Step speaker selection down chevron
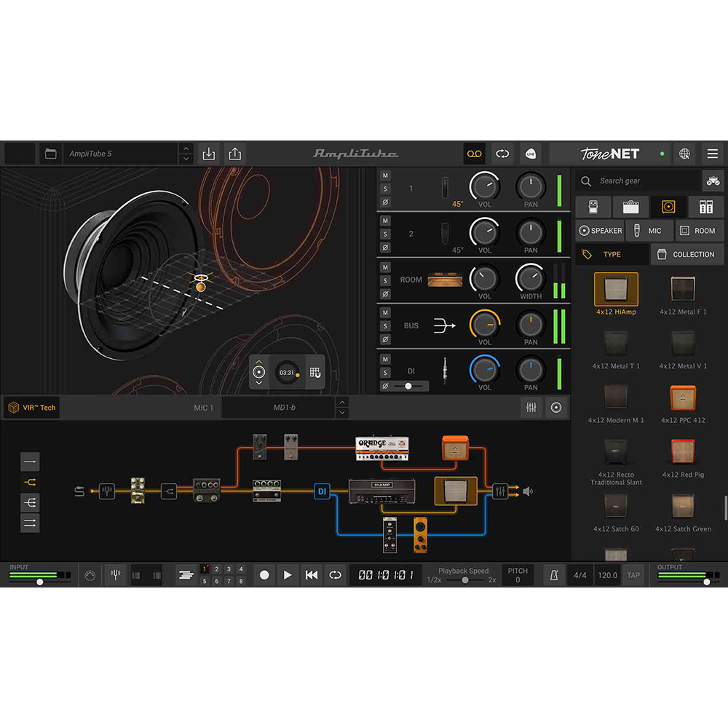This screenshot has width=728, height=728. pyautogui.click(x=259, y=383)
